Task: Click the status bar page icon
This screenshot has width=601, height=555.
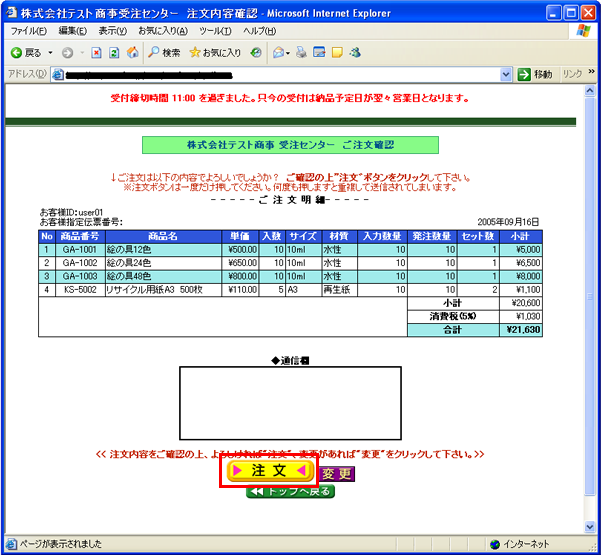Action: click(x=11, y=544)
